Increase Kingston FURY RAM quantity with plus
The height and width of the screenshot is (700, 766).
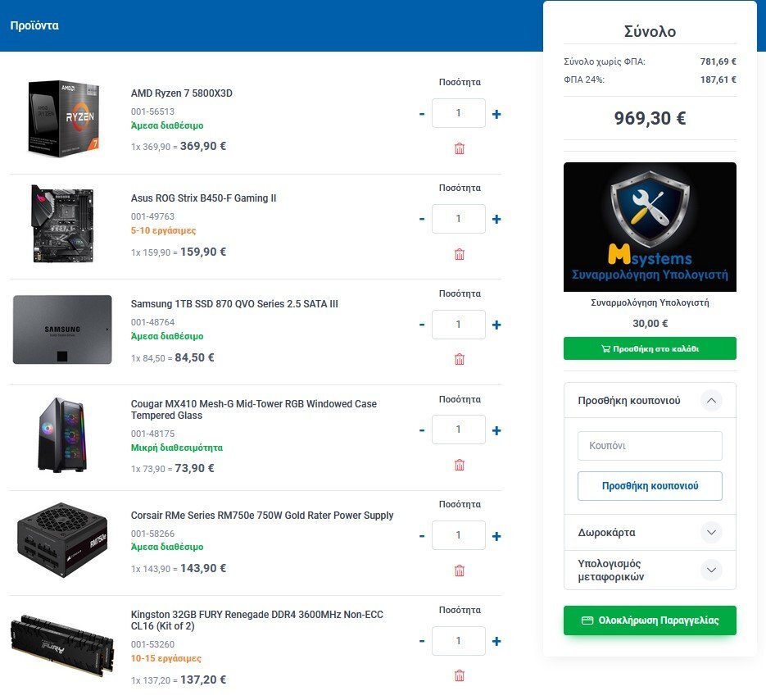(x=496, y=641)
